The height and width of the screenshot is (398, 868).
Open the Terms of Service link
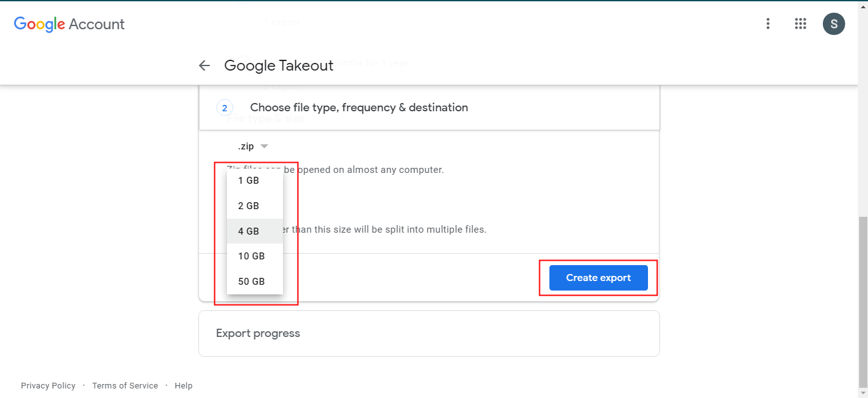tap(125, 386)
